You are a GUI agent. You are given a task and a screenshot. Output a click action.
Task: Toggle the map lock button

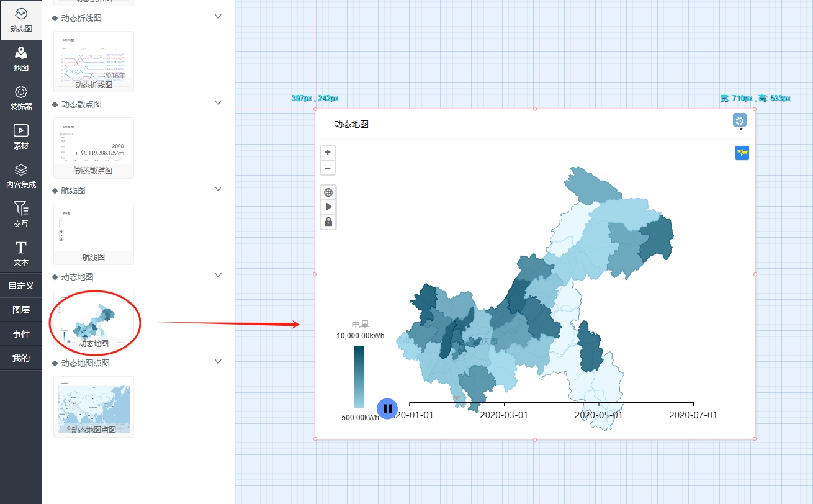coord(328,222)
